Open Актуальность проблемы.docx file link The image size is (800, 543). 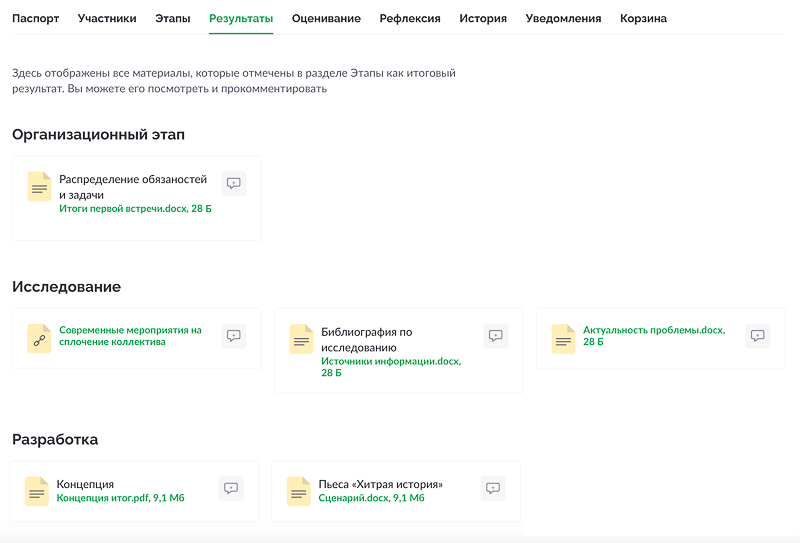(x=654, y=336)
